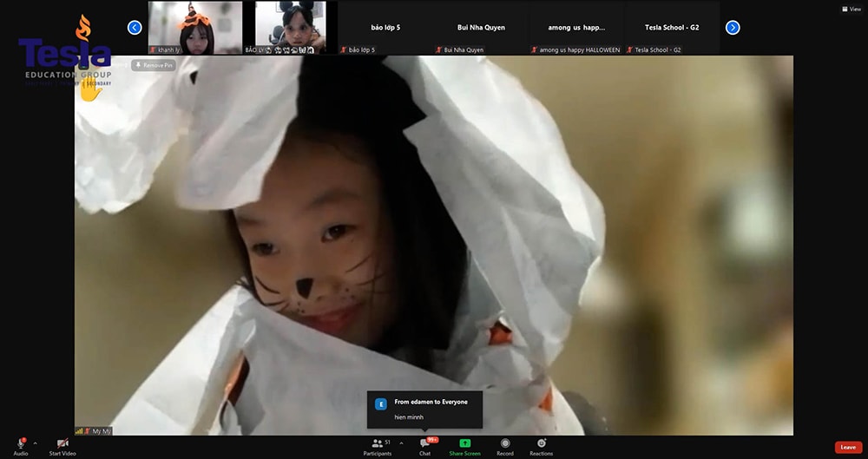Click muted mic icon on Bui Nha Quyen
This screenshot has height=459, width=868.
coord(439,49)
